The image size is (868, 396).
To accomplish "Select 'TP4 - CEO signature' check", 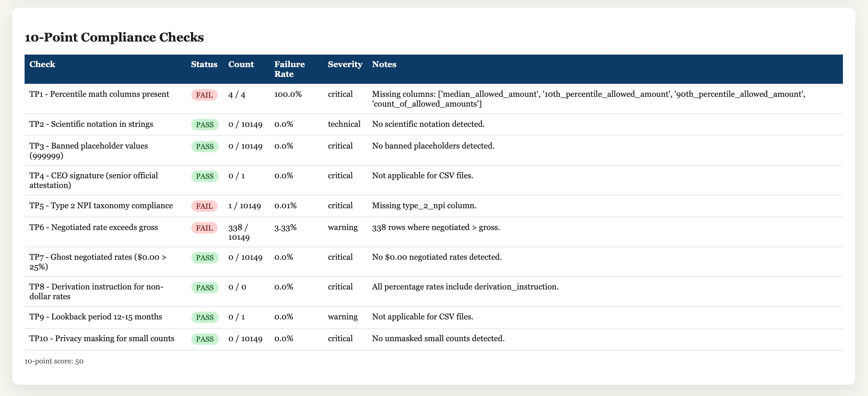I will pos(93,180).
